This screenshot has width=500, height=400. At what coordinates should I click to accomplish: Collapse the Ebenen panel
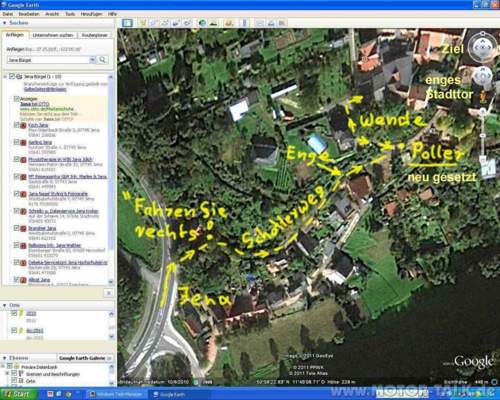[x=5, y=358]
